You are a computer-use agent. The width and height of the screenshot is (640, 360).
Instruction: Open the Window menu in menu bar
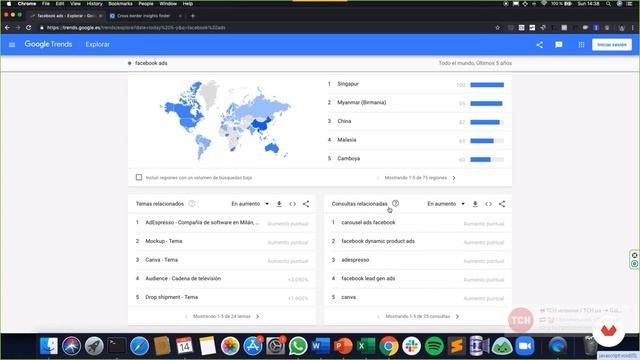(x=168, y=4)
